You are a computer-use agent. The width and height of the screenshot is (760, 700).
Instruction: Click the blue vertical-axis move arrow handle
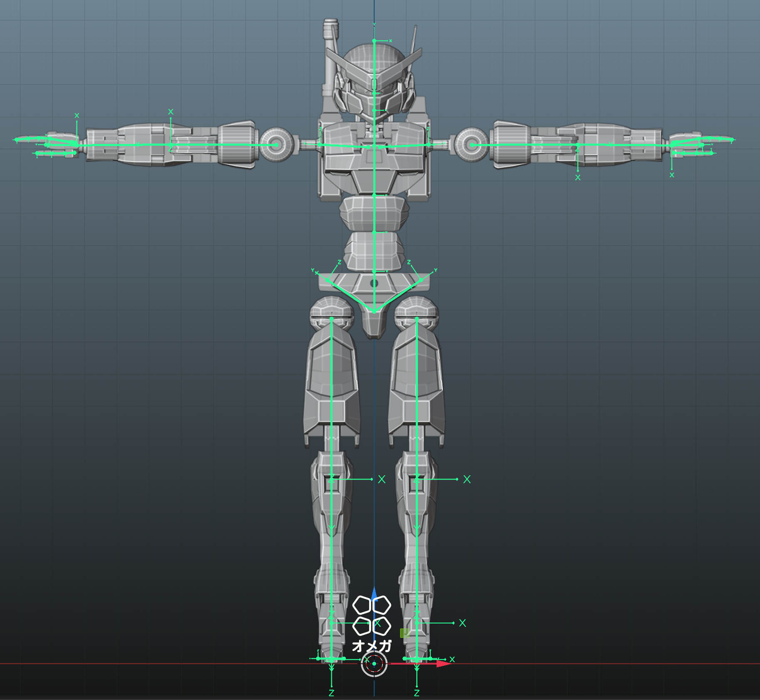click(x=374, y=594)
